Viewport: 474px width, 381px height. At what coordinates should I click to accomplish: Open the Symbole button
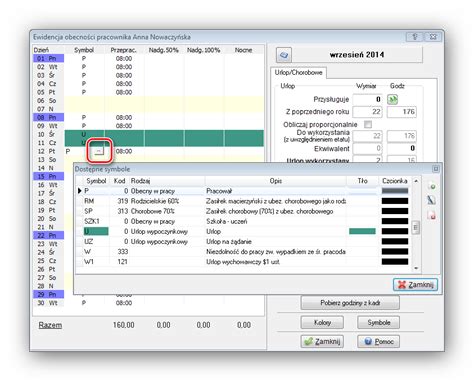click(378, 322)
